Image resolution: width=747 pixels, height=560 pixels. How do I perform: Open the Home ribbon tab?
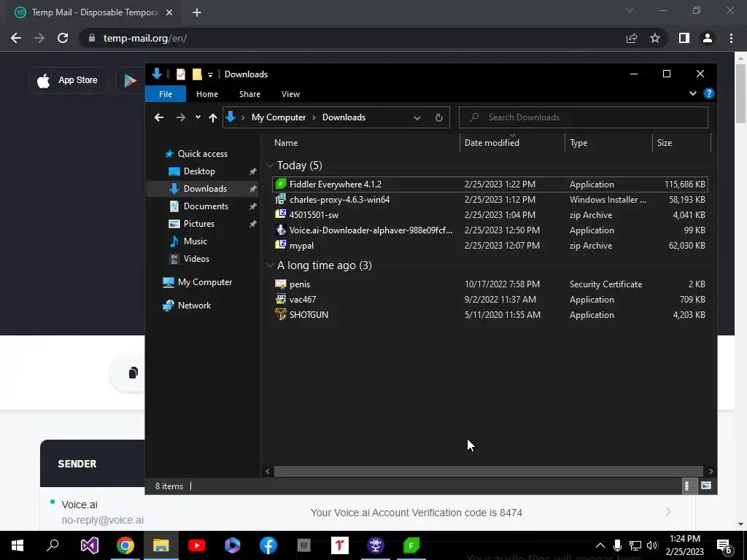(x=206, y=94)
